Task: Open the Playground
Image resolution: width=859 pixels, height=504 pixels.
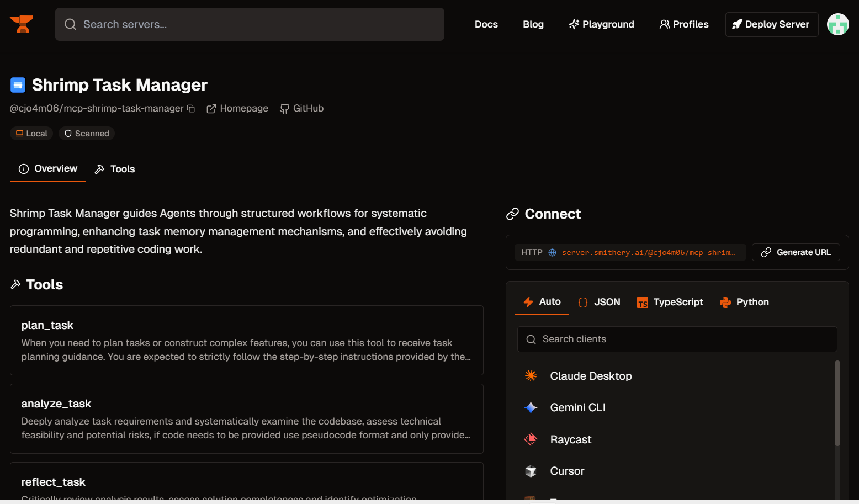Action: [x=602, y=24]
